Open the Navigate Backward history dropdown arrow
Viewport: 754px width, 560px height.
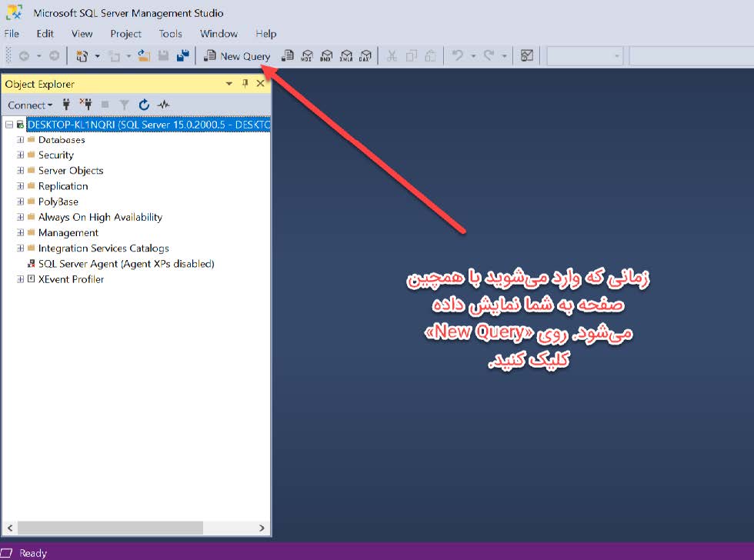click(39, 56)
